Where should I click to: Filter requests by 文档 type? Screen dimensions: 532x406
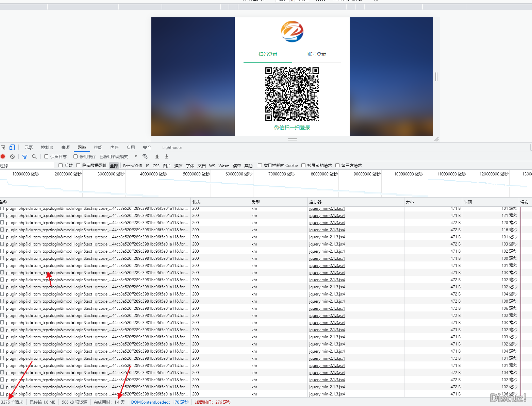201,166
